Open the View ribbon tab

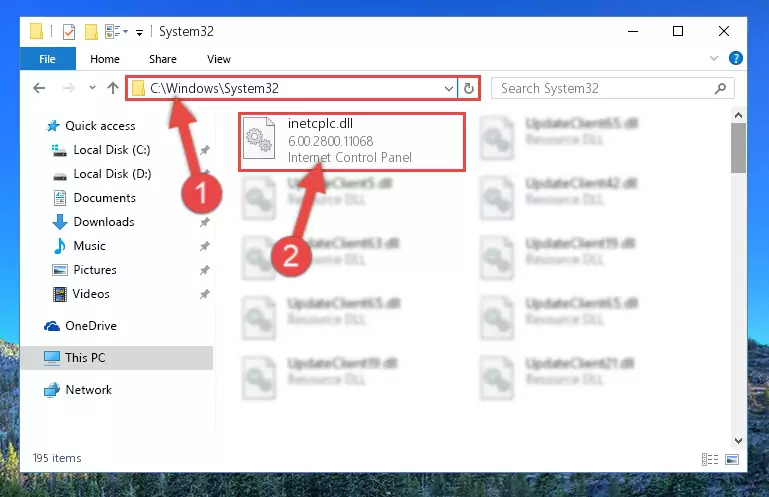pos(219,59)
